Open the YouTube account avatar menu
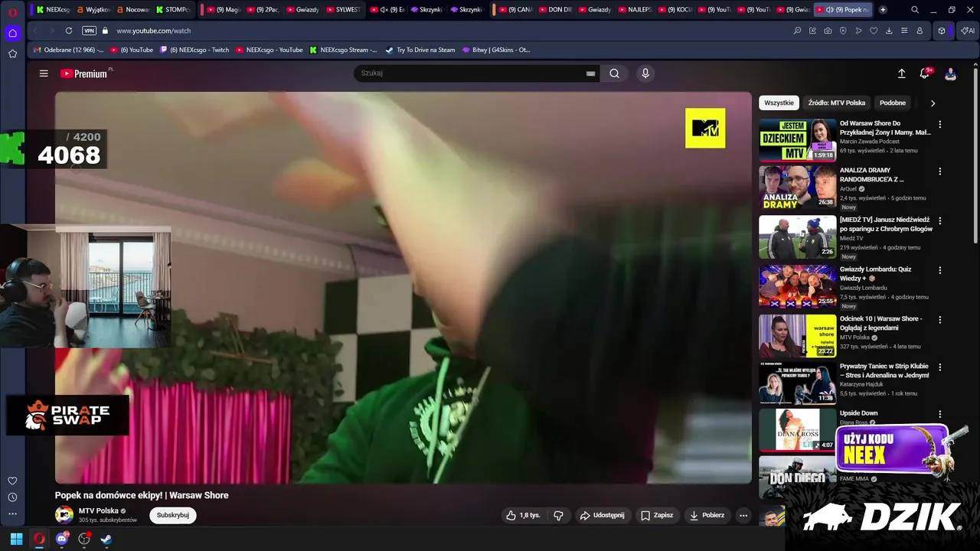 tap(950, 73)
